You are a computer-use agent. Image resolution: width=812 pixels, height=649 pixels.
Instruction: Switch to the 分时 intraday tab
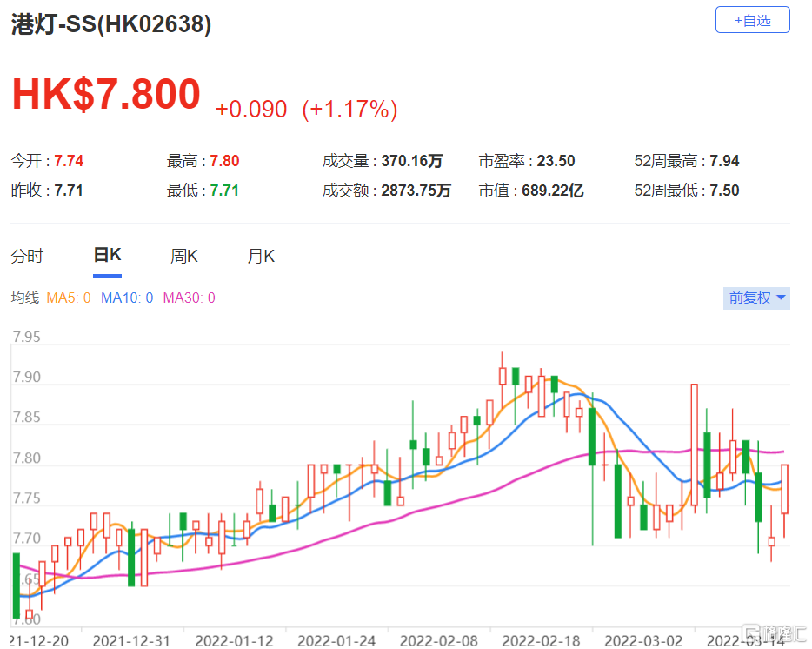coord(28,256)
